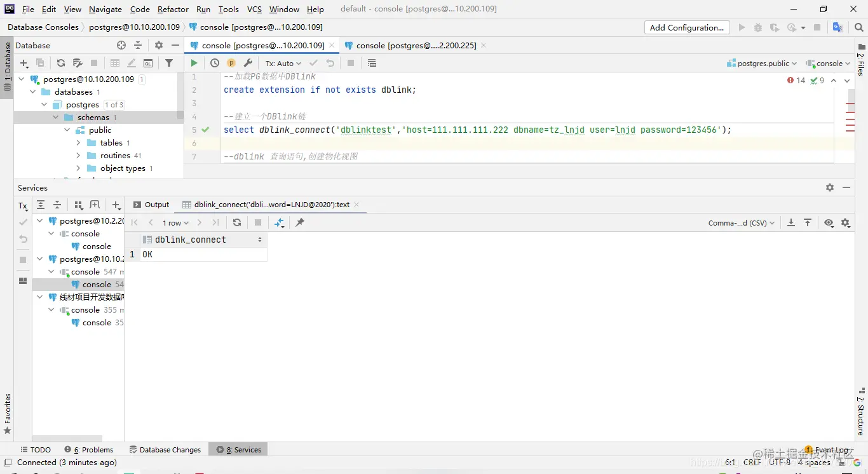
Task: Select the dblink_connect result tab
Action: coord(271,205)
